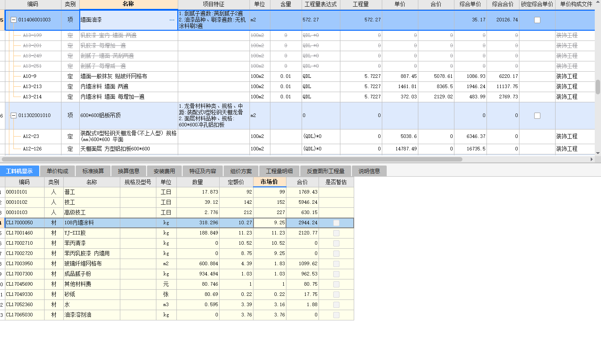601x364 pixels.
Task: Click the 市场价 column header
Action: [270, 182]
